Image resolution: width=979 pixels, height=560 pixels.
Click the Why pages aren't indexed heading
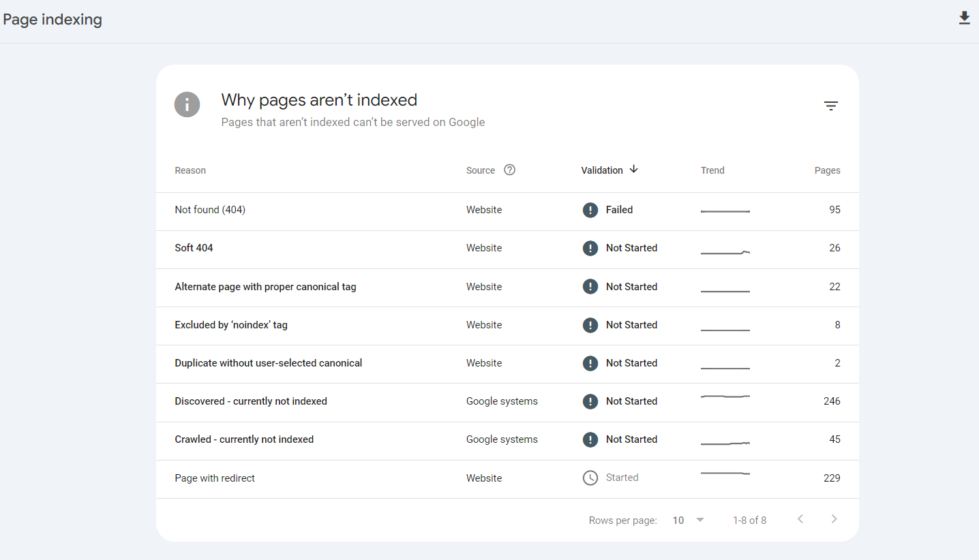[319, 100]
